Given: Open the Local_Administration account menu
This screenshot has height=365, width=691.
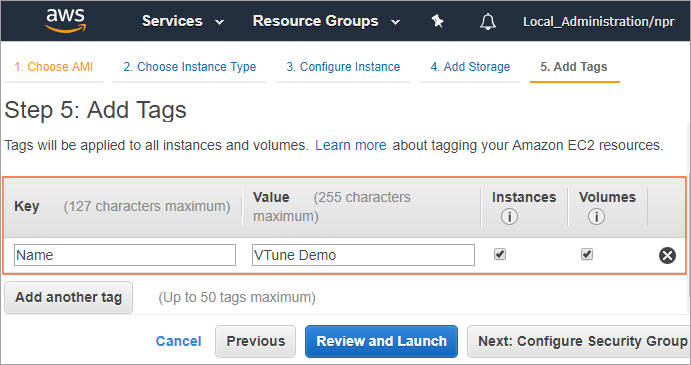Looking at the screenshot, I should pos(598,22).
